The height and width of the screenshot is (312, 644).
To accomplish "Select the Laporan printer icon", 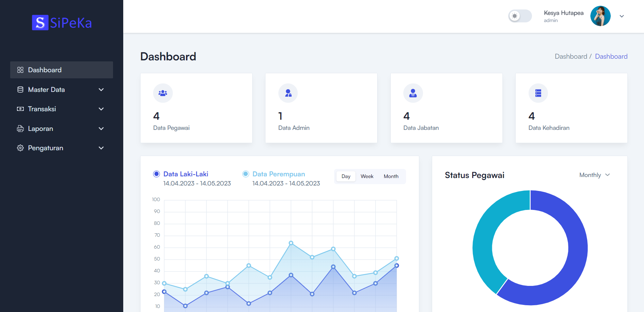I will coord(20,129).
